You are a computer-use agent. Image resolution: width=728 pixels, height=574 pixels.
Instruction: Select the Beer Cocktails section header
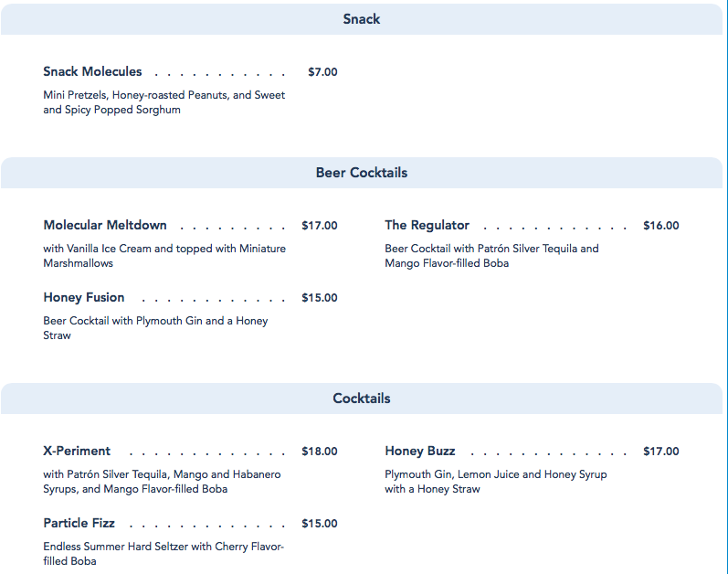pyautogui.click(x=362, y=173)
